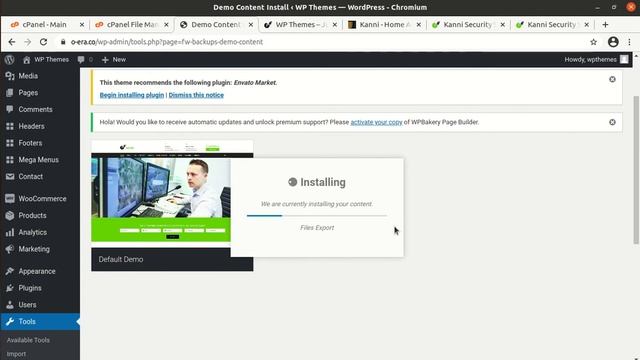Dismiss the Envato Market plugin notice
The height and width of the screenshot is (360, 640).
pyautogui.click(x=612, y=79)
